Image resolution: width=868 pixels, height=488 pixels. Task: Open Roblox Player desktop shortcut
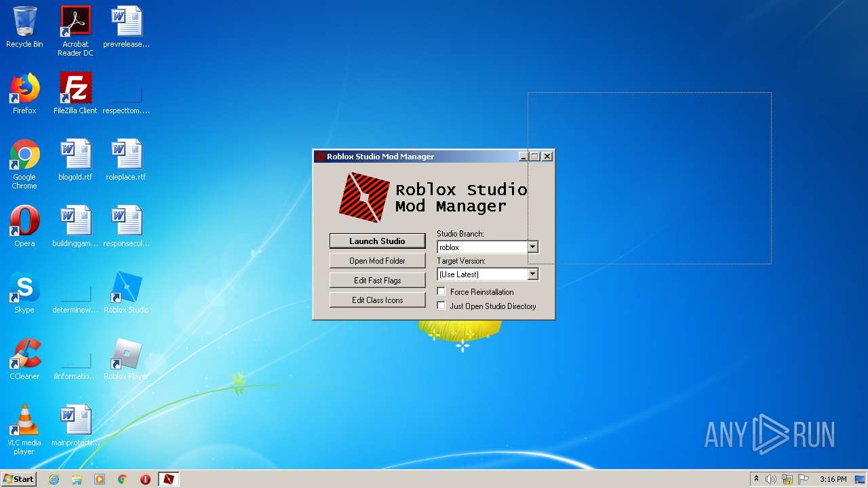126,359
